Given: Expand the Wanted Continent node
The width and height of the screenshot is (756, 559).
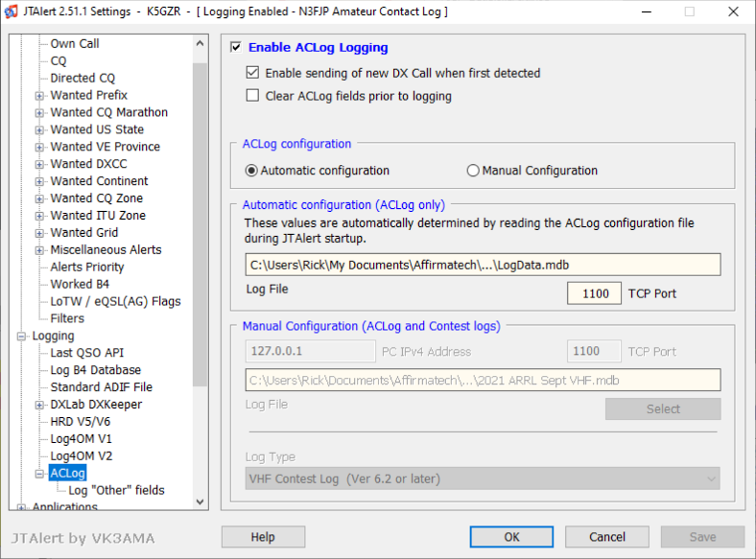Looking at the screenshot, I should (x=39, y=181).
